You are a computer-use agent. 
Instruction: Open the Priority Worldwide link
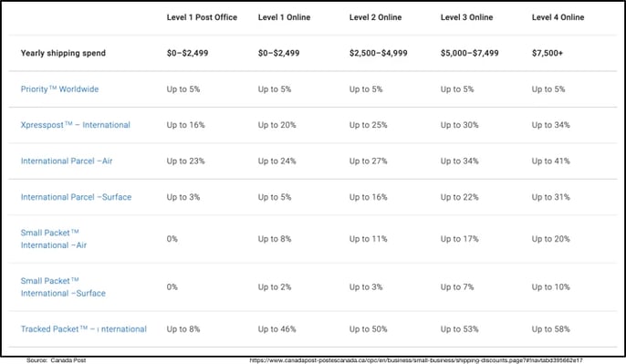(x=59, y=89)
